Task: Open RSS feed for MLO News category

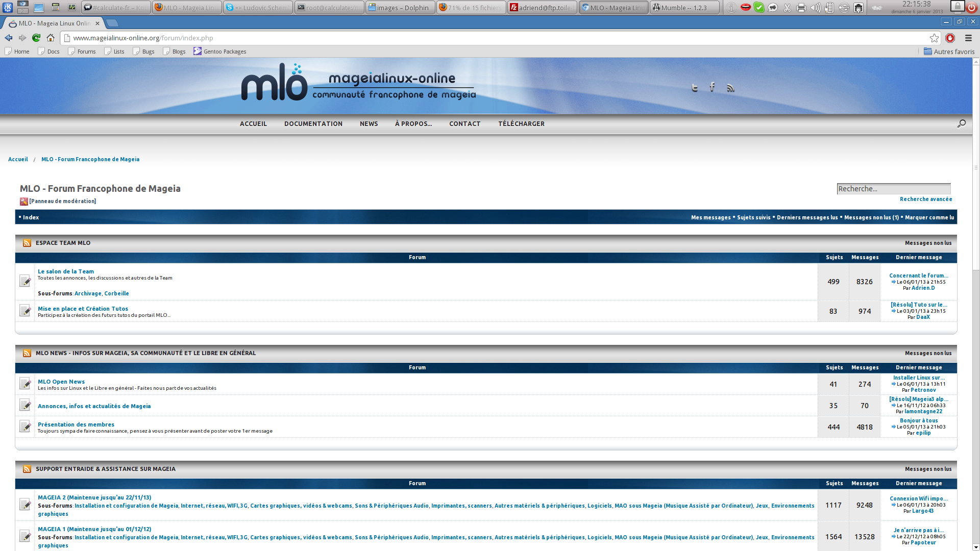Action: tap(27, 353)
